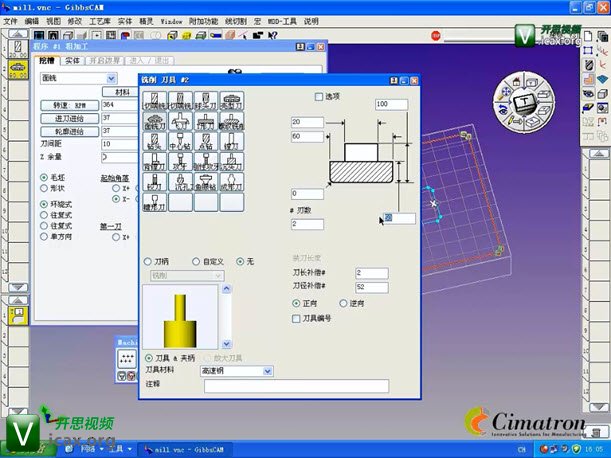
Task: Click the tool list scroll-up arrow at left
Action: [18, 34]
